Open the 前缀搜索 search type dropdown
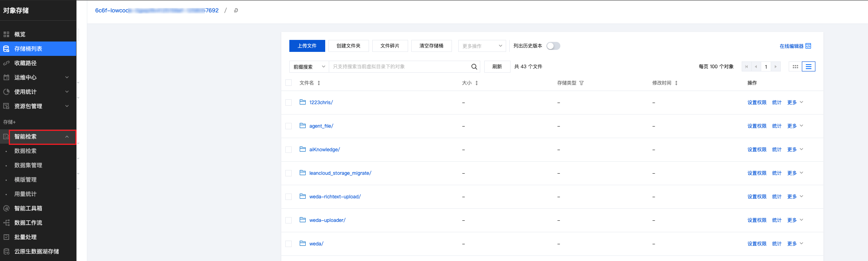This screenshot has height=261, width=868. 309,67
